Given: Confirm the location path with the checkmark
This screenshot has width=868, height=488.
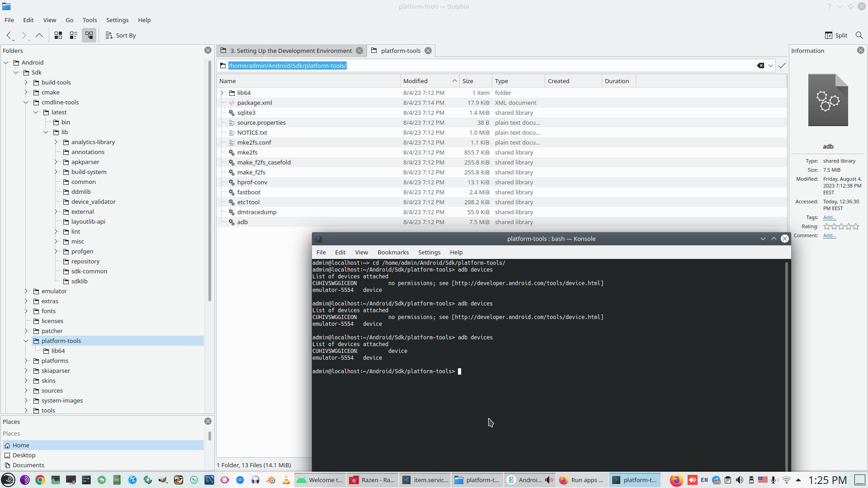Looking at the screenshot, I should (x=782, y=66).
